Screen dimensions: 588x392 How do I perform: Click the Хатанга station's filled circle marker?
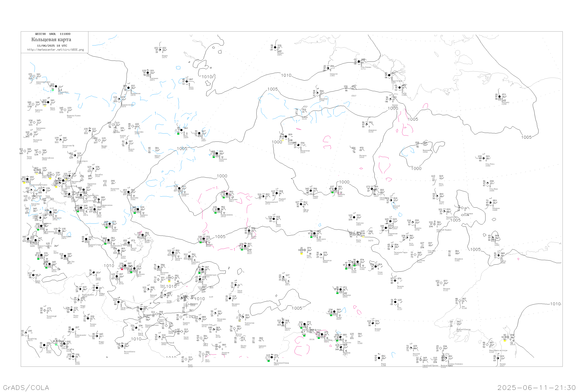(x=275, y=47)
